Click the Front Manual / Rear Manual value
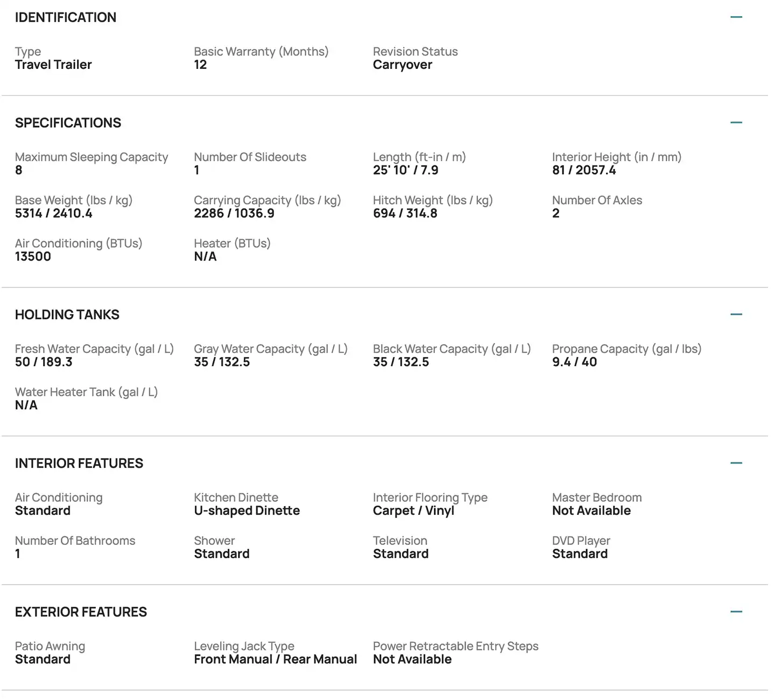Viewport: 775px width, 700px height. click(276, 659)
